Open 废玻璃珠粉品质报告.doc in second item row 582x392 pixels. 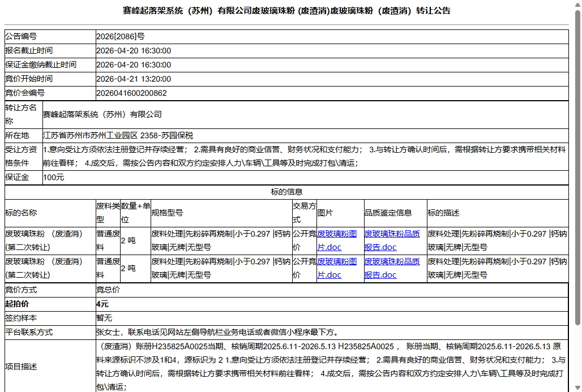point(392,268)
